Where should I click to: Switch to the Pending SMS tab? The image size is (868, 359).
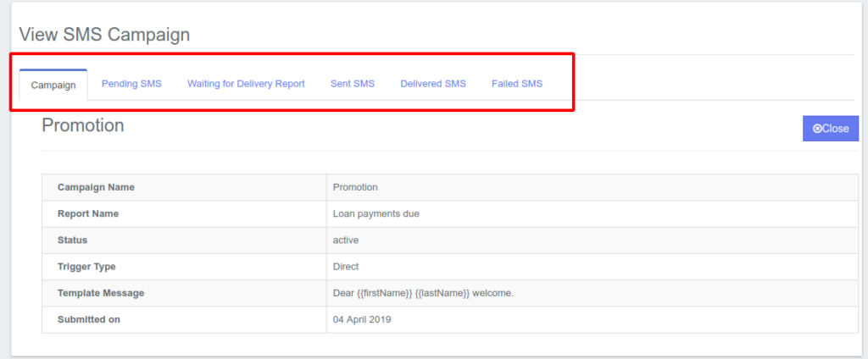coord(131,84)
